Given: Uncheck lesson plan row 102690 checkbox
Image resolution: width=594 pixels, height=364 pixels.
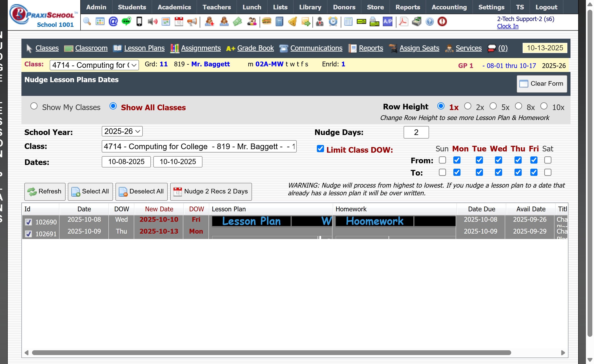Looking at the screenshot, I should [29, 222].
